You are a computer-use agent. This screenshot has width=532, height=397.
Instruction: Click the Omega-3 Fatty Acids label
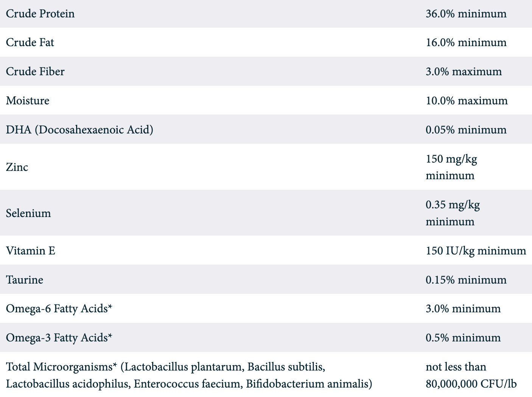pos(59,338)
